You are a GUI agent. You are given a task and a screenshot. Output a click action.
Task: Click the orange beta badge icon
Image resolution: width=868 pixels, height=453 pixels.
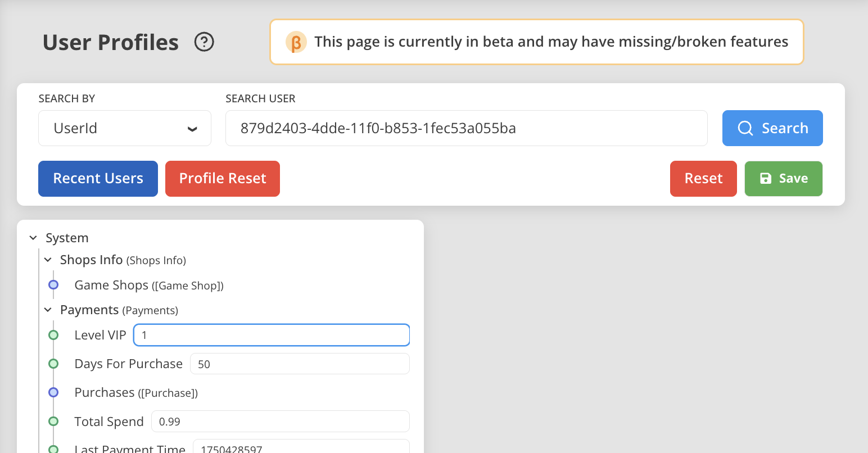click(296, 42)
